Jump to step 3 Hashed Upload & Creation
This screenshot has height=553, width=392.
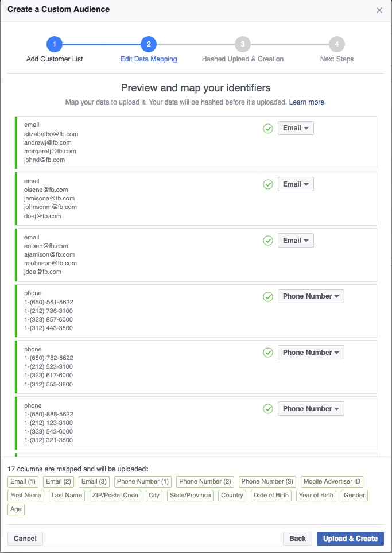(242, 44)
